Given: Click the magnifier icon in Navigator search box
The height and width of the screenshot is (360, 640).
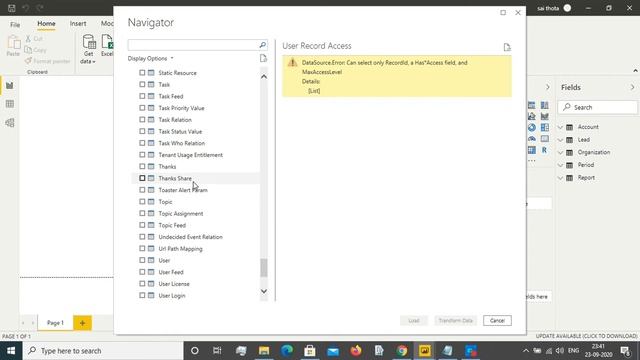Looking at the screenshot, I should [x=262, y=45].
